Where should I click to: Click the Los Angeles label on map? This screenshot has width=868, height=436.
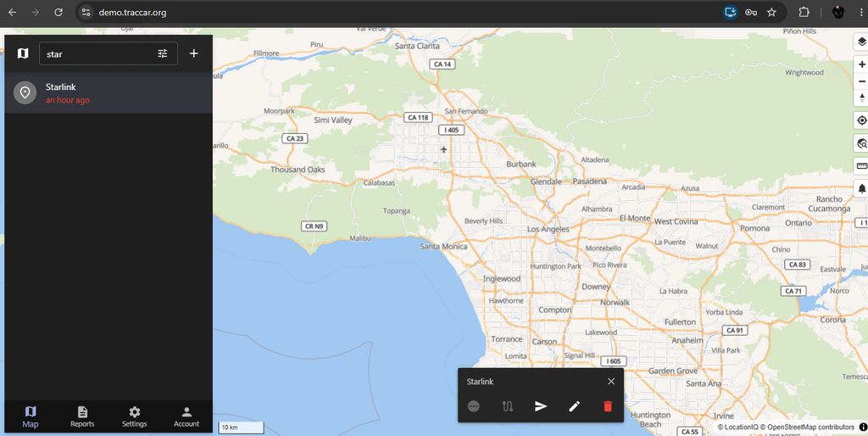tap(548, 229)
